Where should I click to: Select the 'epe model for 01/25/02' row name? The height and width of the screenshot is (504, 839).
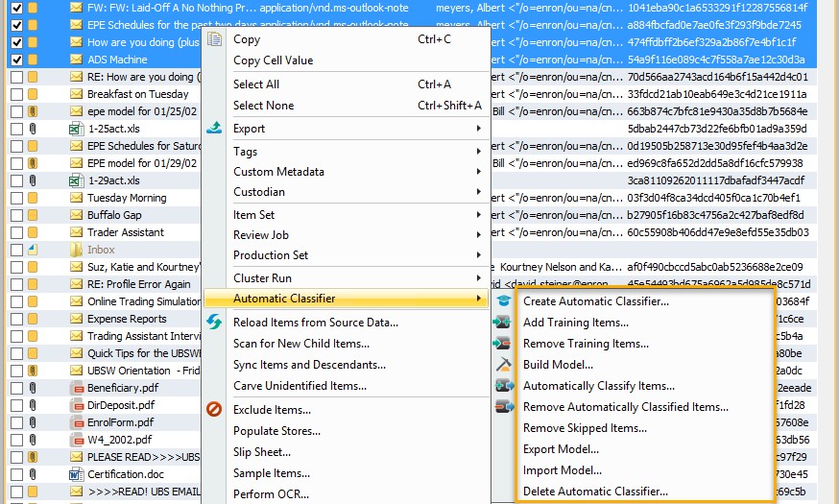click(142, 111)
